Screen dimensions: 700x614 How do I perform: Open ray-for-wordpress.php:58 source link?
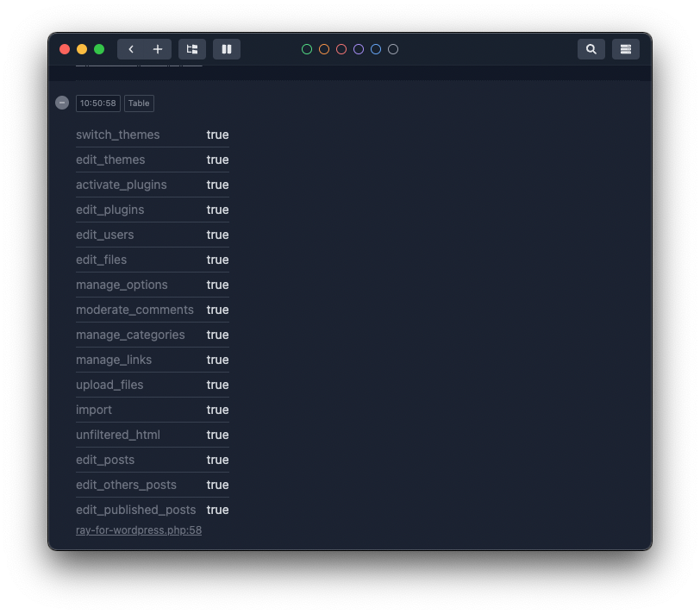click(x=139, y=530)
